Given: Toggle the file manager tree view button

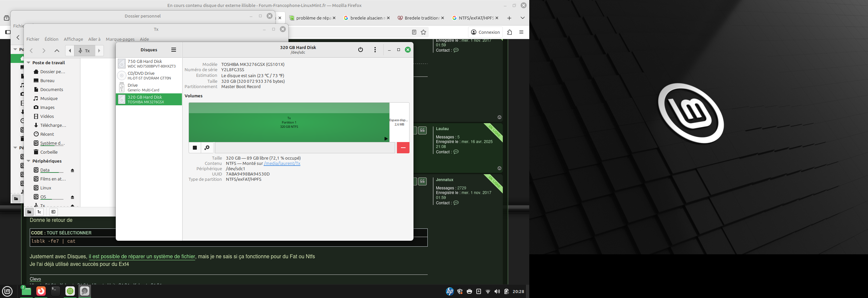Looking at the screenshot, I should (39, 212).
